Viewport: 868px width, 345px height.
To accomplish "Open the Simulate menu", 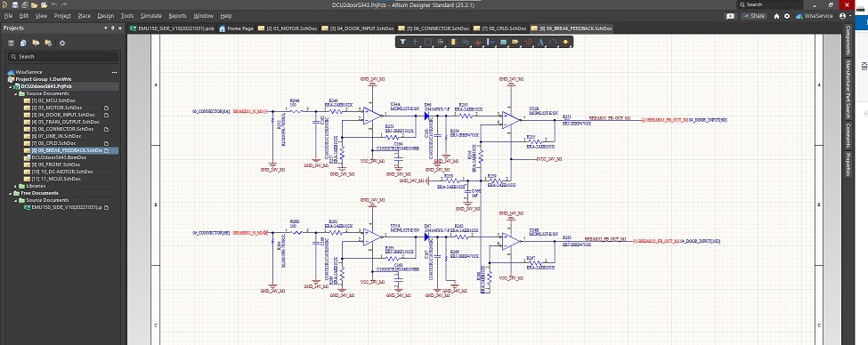I will [x=150, y=15].
